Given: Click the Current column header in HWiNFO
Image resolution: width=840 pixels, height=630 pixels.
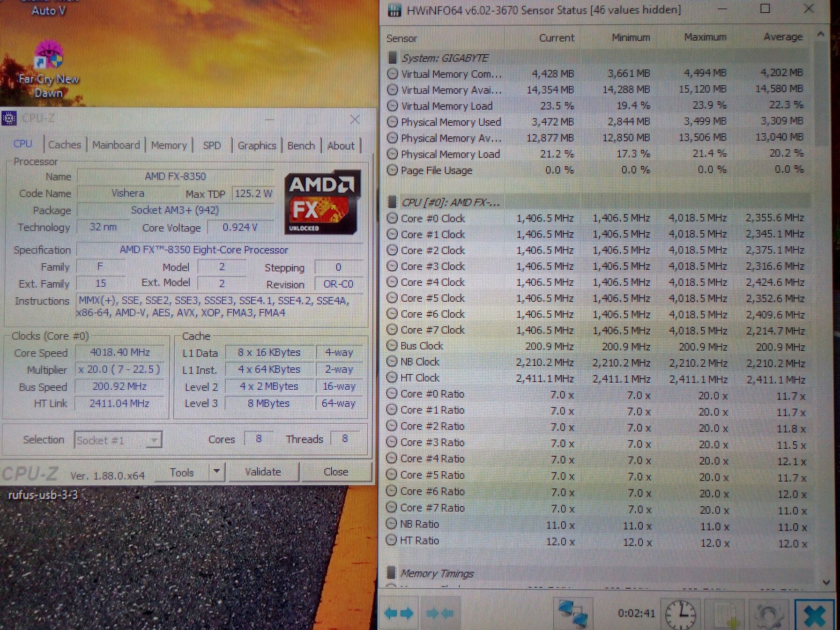Looking at the screenshot, I should [556, 37].
